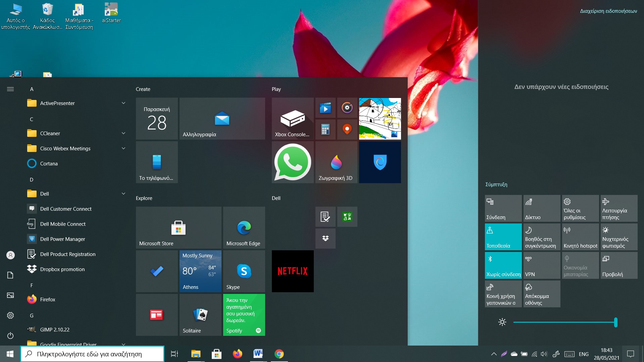Open the Photos tile
Screen dimensions: 644x362
click(380, 118)
